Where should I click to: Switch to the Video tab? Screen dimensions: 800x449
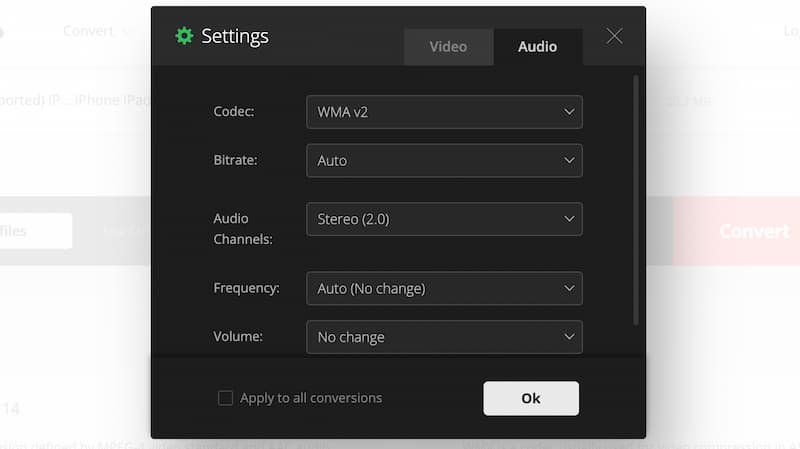[448, 47]
